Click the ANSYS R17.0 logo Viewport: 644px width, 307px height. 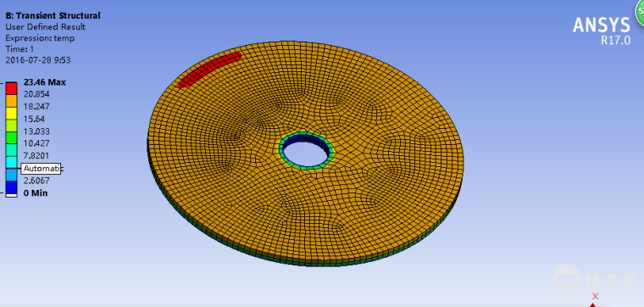(x=602, y=31)
